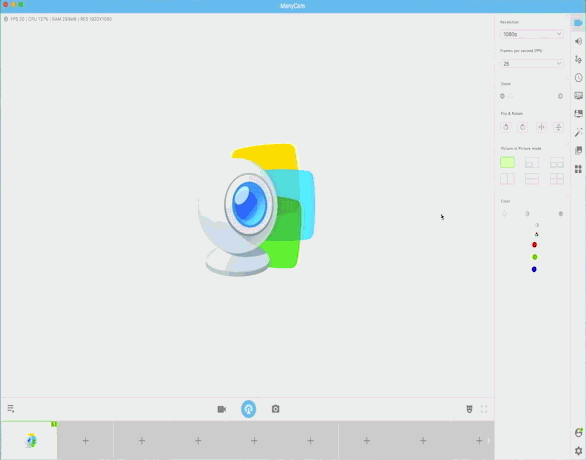Start recording with the video camera icon
Screen dimensions: 586x460
click(222, 409)
